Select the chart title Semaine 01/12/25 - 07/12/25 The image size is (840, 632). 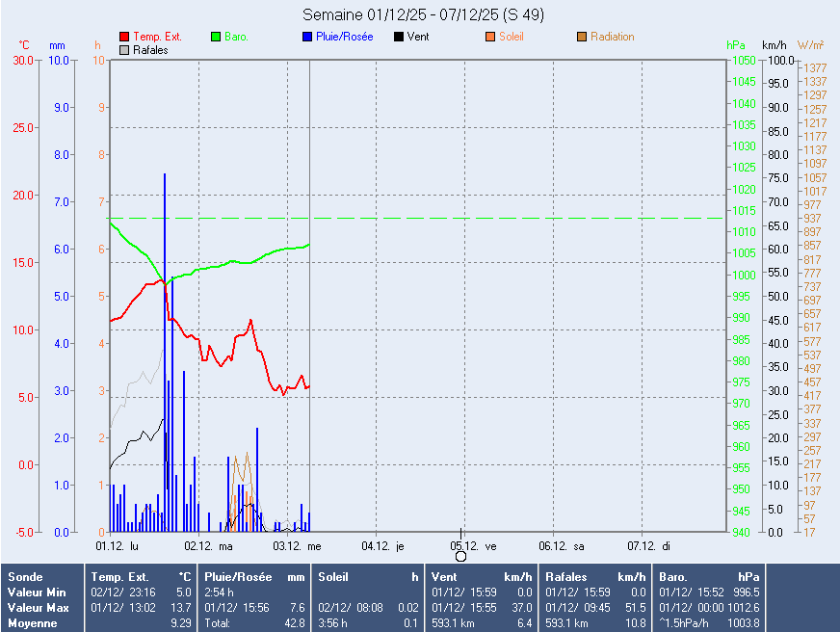[422, 14]
